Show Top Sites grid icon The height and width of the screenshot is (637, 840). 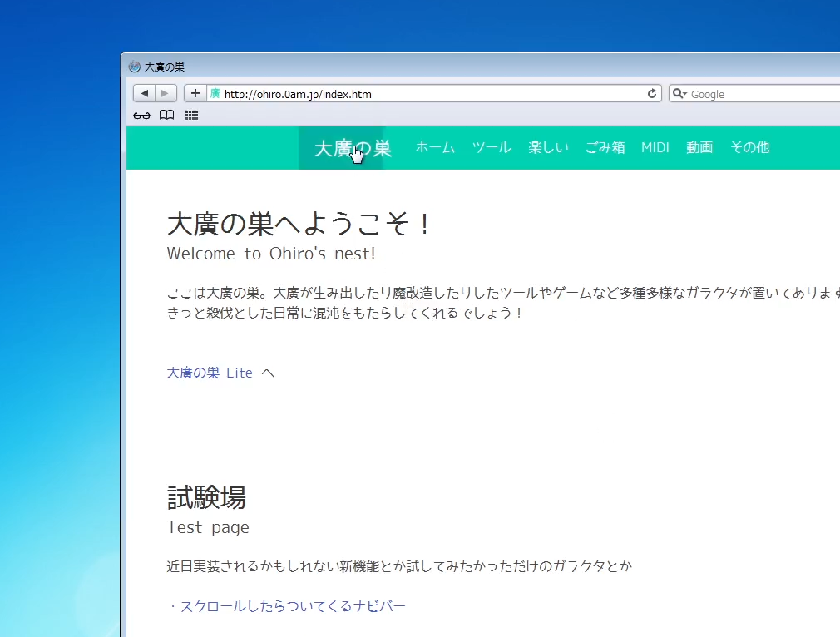pyautogui.click(x=191, y=116)
